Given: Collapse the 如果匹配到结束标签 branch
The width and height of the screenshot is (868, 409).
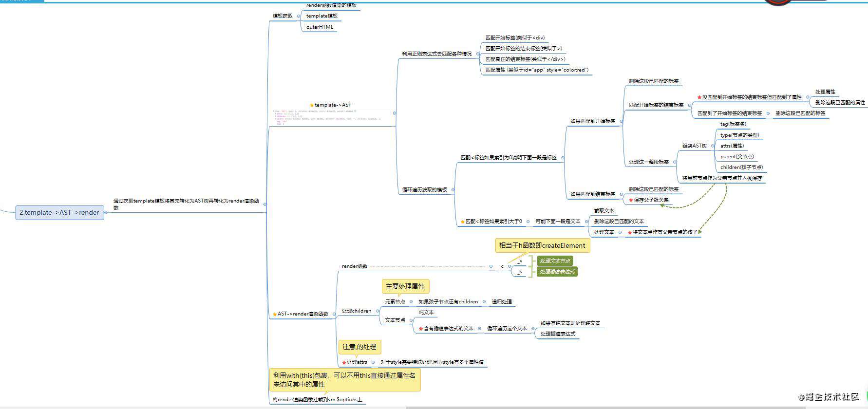Looking at the screenshot, I should (622, 194).
